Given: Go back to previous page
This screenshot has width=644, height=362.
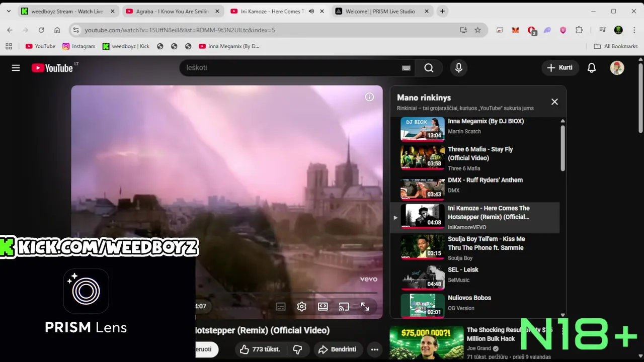Looking at the screenshot, I should tap(10, 30).
